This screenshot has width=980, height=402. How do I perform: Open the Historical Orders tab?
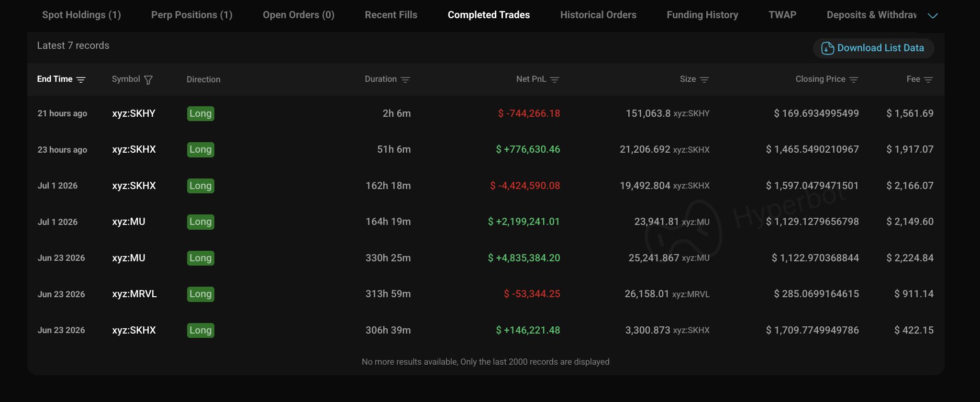(x=598, y=15)
